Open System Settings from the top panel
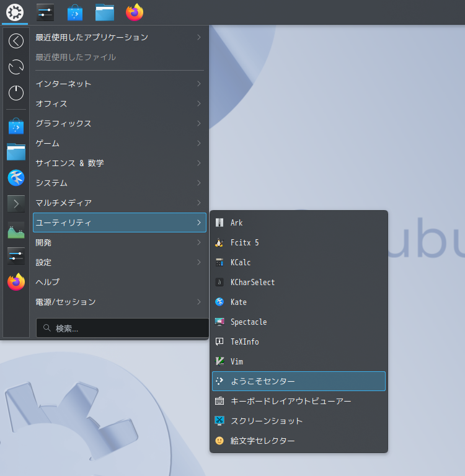Screen dimensions: 465x476 pyautogui.click(x=45, y=12)
